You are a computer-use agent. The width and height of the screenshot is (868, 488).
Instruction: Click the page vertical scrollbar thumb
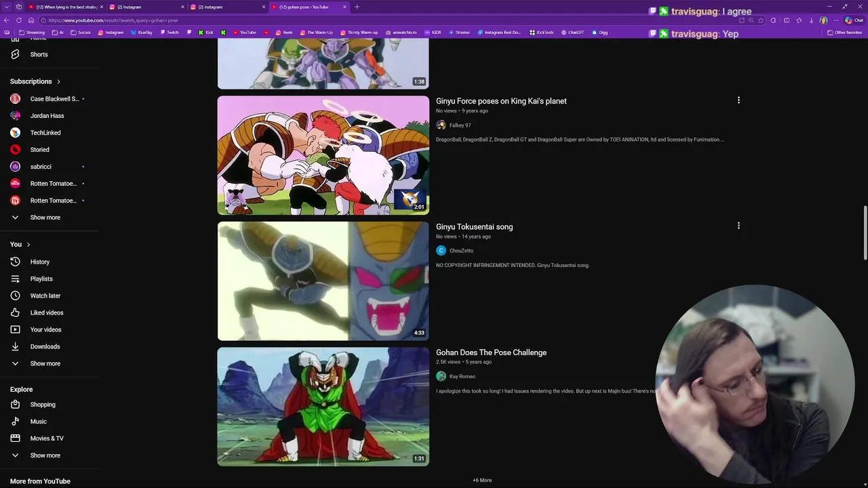click(865, 232)
